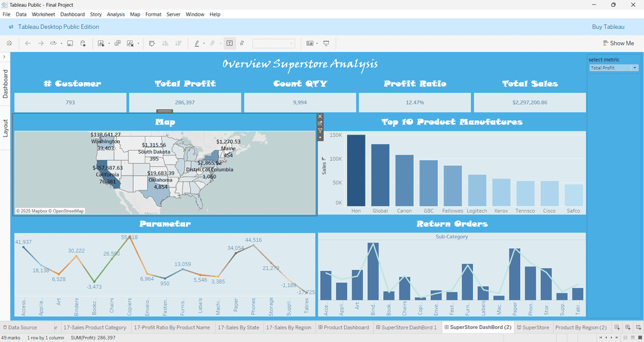Switch to the vertical Layout side tab

click(5, 128)
